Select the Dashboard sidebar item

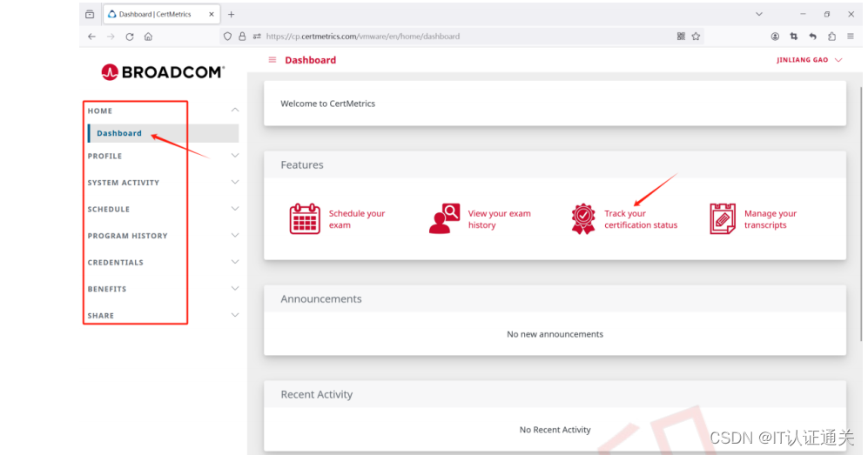pos(164,133)
